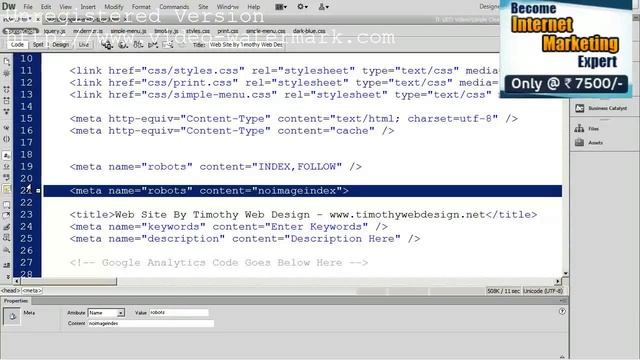Click Apply Comment coding toolbar icon
The image size is (640, 360).
[x=7, y=204]
